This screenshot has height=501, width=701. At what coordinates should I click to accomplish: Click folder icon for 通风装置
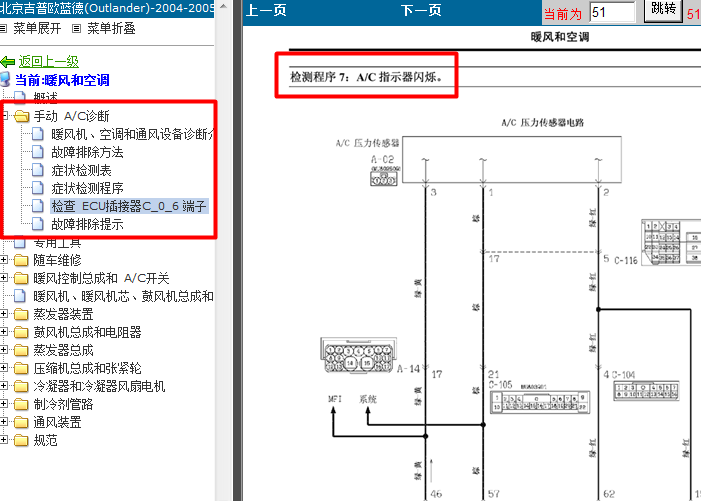[21, 422]
